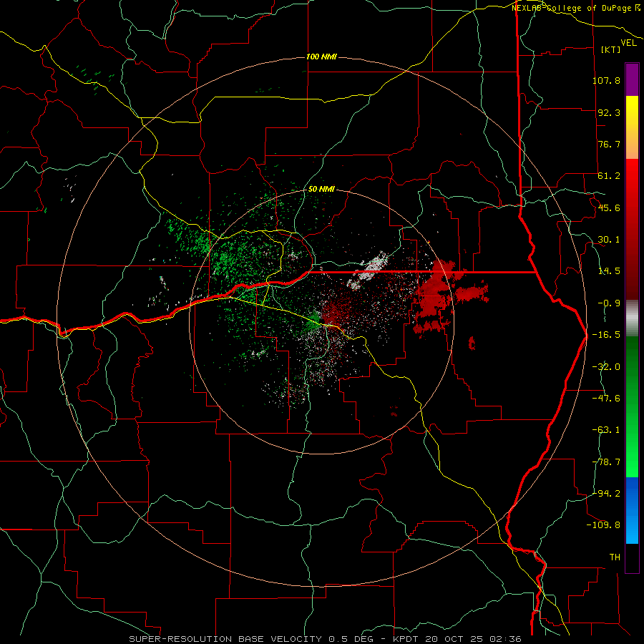The image size is (644, 644).
Task: Click the 45.6 legend value
Action: coord(609,208)
